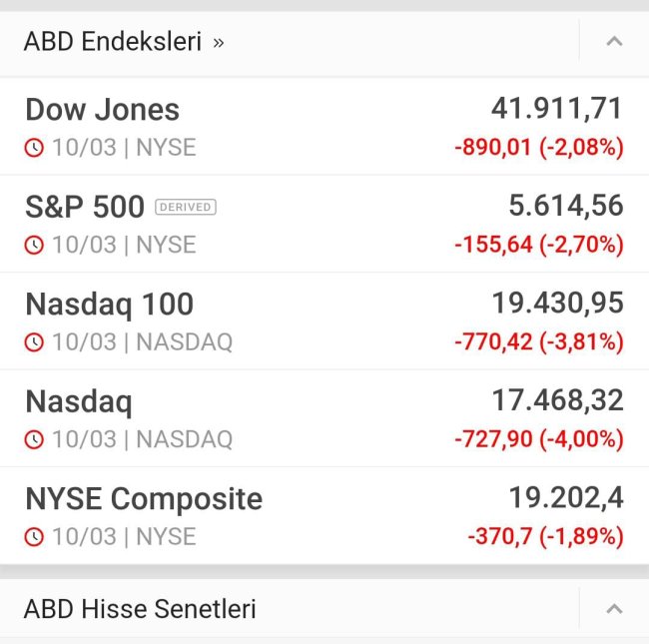Click the clock icon under S&P 500

[x=34, y=245]
